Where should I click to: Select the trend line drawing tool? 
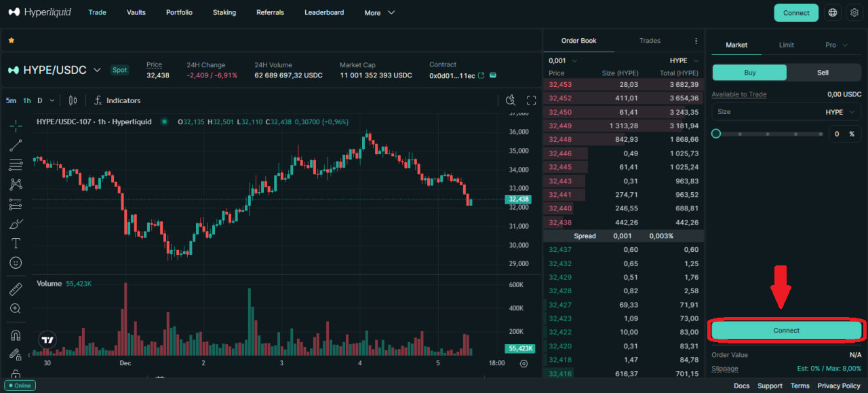click(x=16, y=145)
